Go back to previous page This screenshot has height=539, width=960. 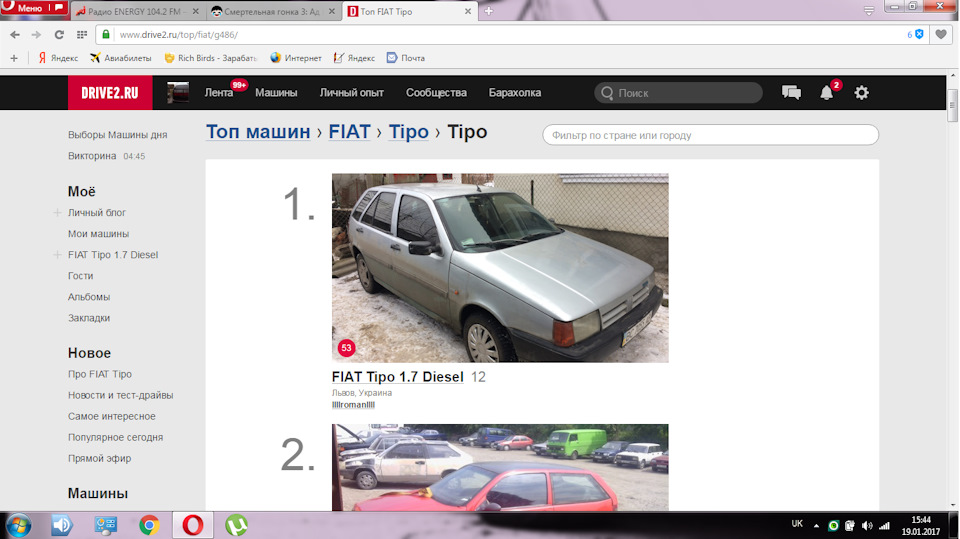tap(15, 35)
